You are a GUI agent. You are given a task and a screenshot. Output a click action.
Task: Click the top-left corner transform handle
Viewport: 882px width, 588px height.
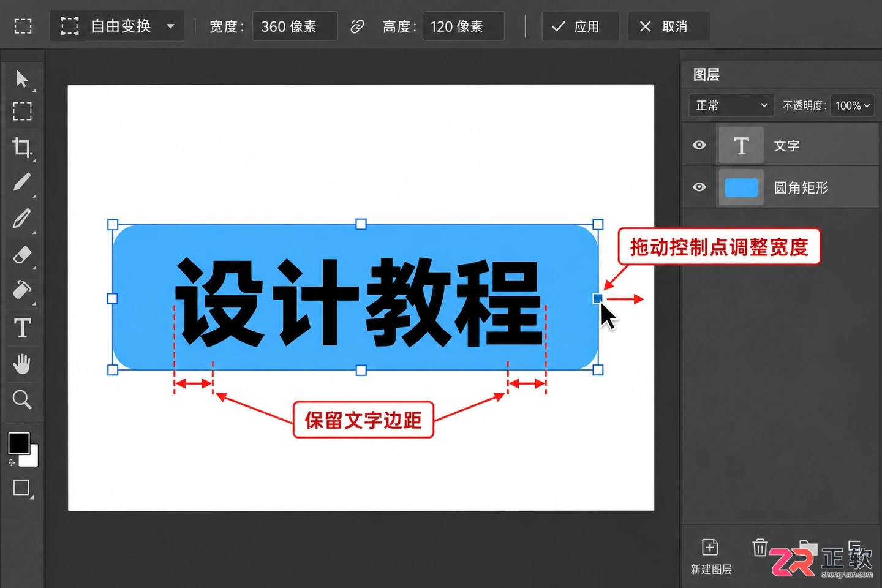pyautogui.click(x=113, y=225)
